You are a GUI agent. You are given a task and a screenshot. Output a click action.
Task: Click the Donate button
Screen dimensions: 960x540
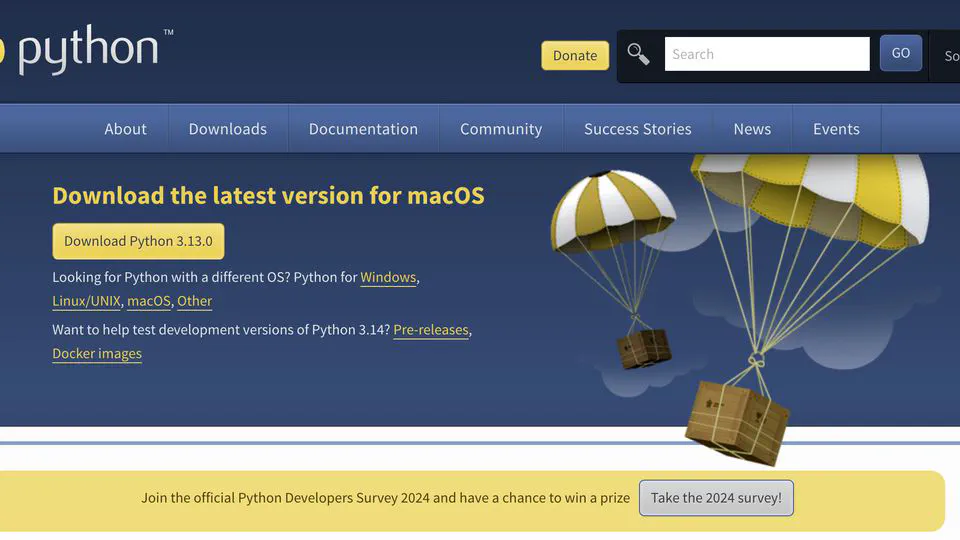pos(575,56)
